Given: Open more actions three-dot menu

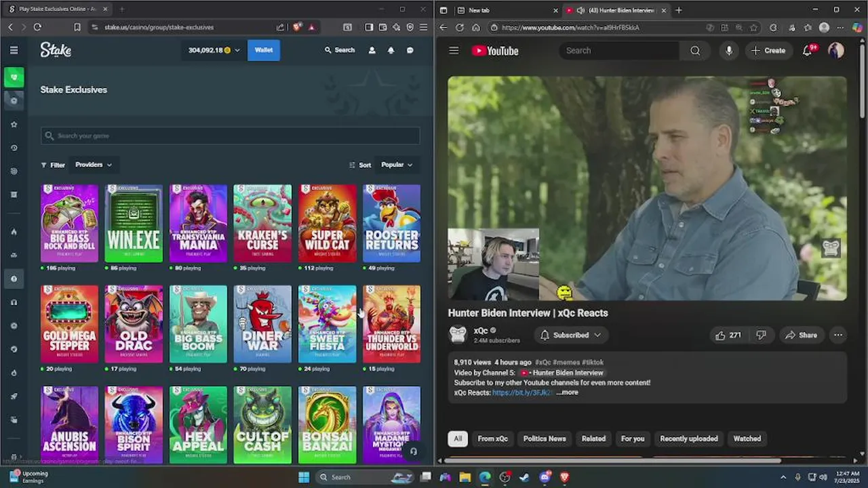Looking at the screenshot, I should click(838, 335).
